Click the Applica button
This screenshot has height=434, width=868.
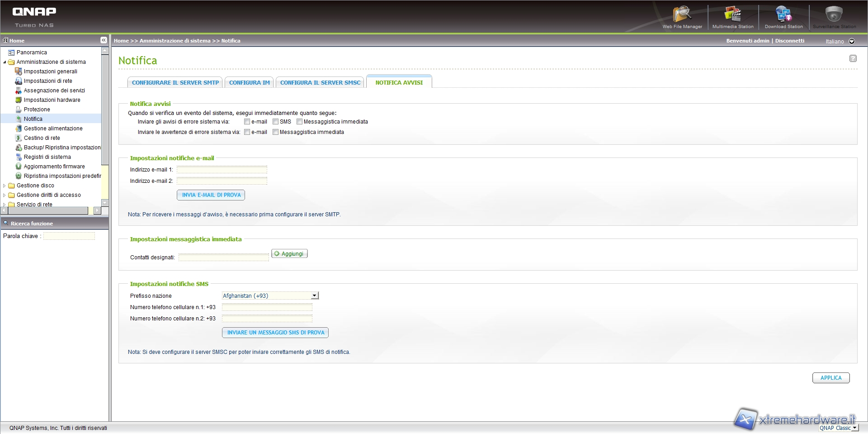tap(830, 378)
